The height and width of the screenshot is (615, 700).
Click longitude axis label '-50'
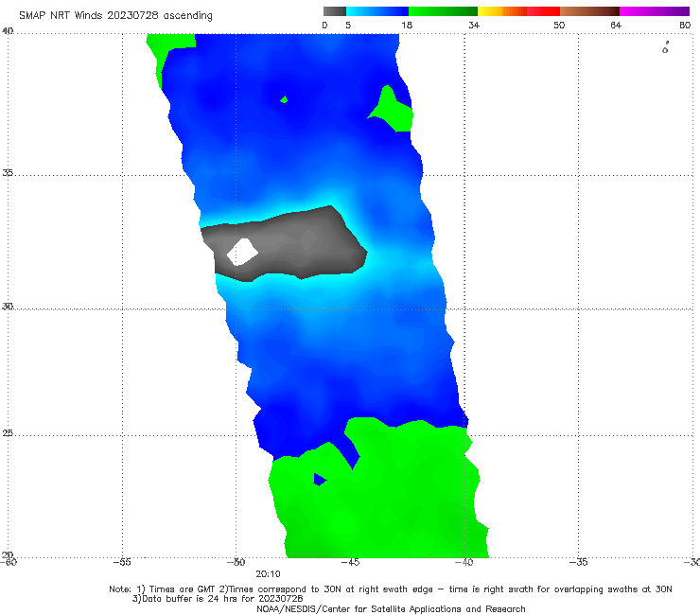click(x=236, y=562)
